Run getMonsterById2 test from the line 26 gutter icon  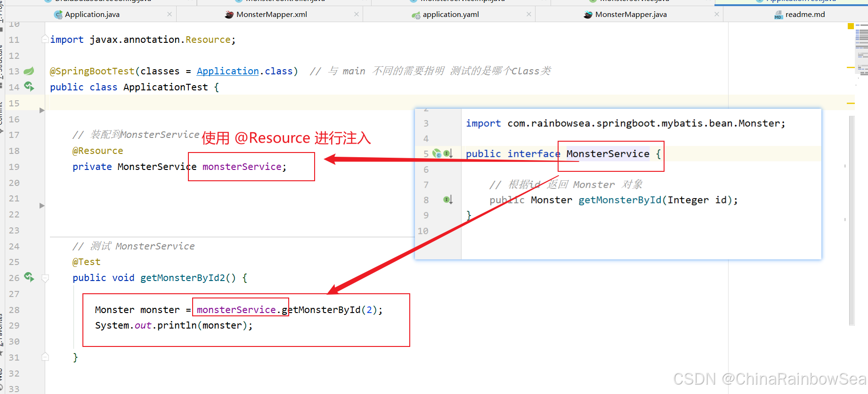click(29, 277)
